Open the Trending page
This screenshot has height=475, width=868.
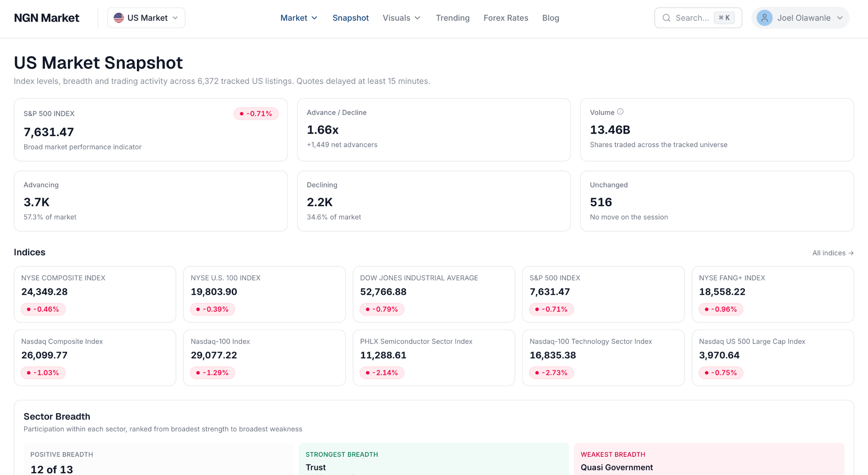(x=453, y=18)
